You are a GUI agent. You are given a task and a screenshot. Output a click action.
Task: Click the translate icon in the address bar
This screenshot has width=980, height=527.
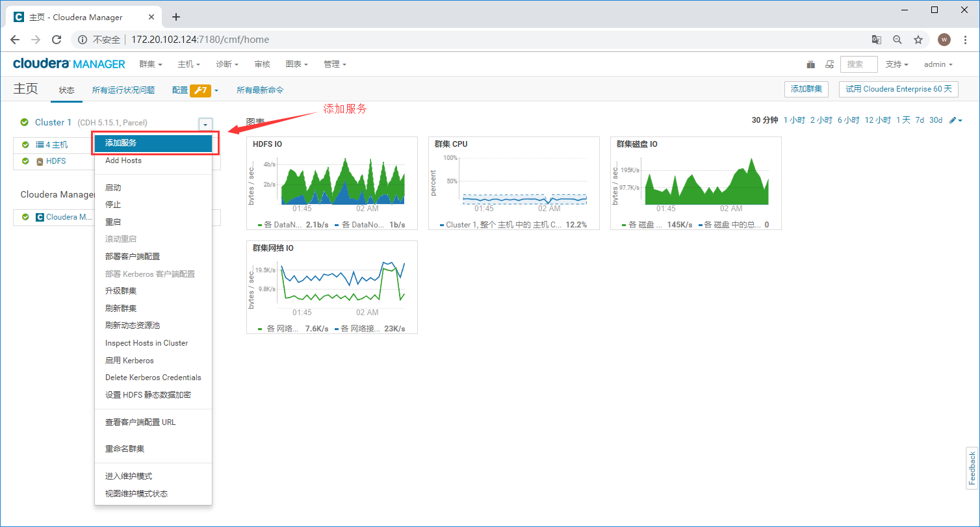tap(876, 40)
